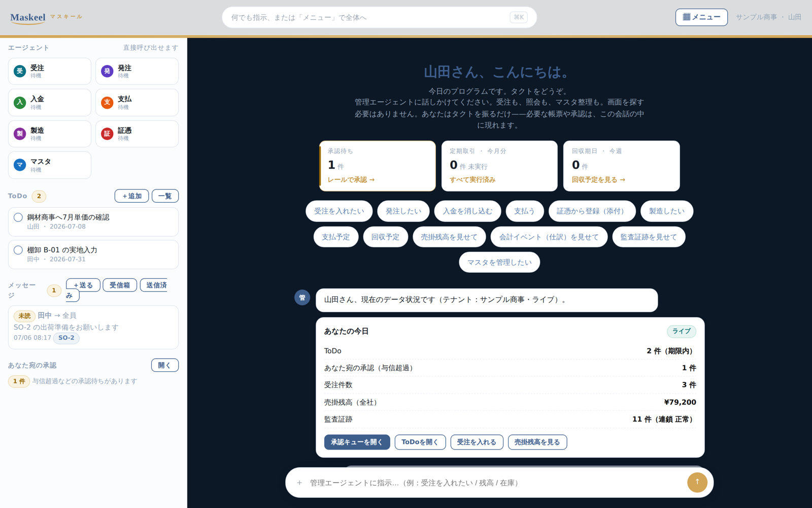Follow the レールで承認 link
Image resolution: width=812 pixels, height=508 pixels.
coord(351,180)
